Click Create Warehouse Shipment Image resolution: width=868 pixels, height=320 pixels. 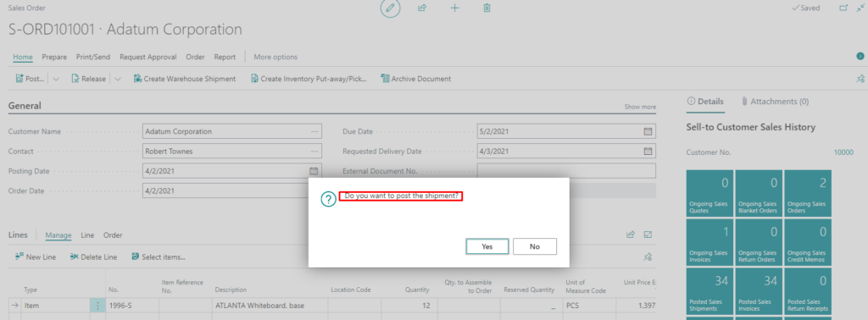click(184, 79)
